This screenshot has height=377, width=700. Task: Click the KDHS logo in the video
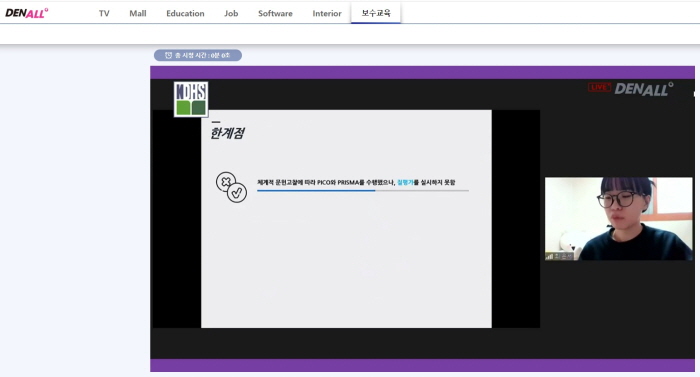pos(191,99)
